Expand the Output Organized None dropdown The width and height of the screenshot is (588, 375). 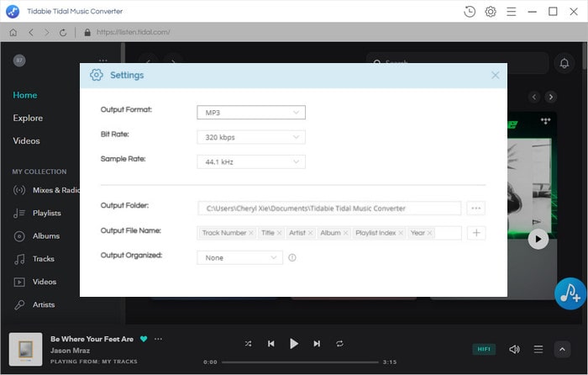pyautogui.click(x=239, y=258)
